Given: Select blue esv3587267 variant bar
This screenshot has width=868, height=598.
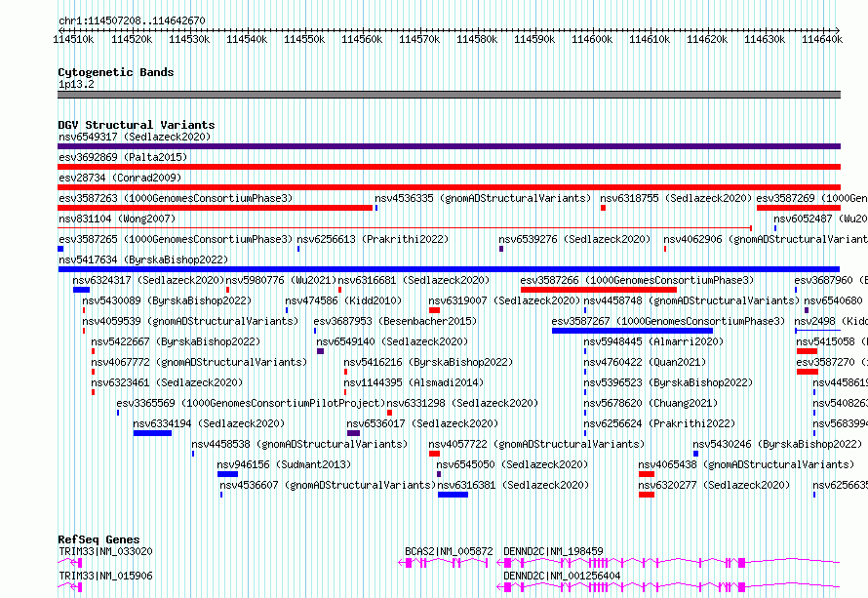Looking at the screenshot, I should click(x=632, y=331).
